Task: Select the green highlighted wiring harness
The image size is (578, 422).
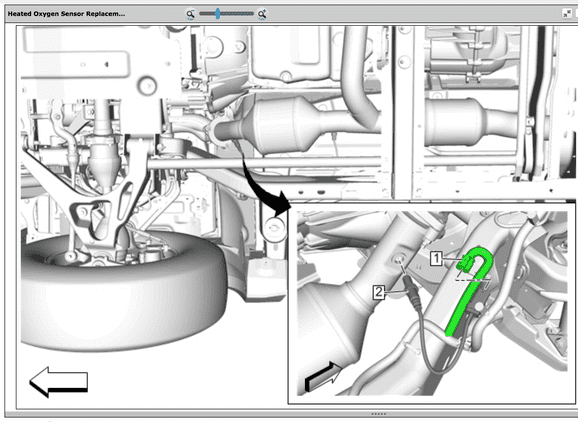Action: click(x=470, y=291)
